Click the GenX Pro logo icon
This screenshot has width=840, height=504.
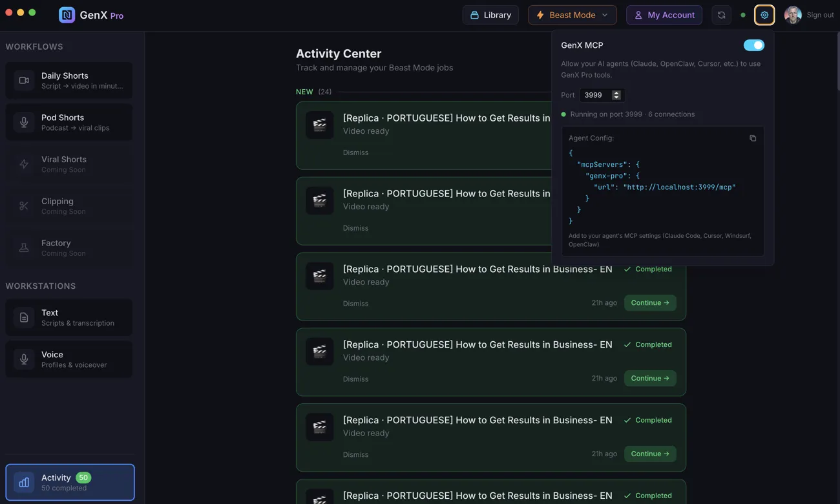click(x=67, y=15)
